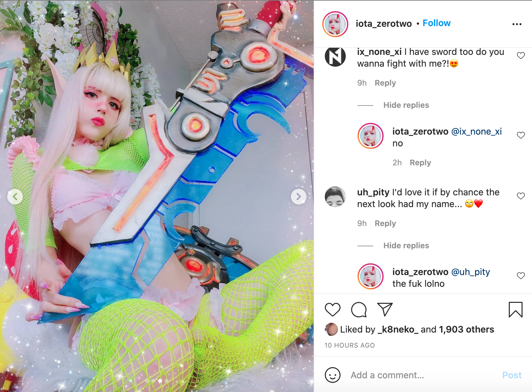
Task: Hide replies under uh_pity's comment
Action: [406, 246]
